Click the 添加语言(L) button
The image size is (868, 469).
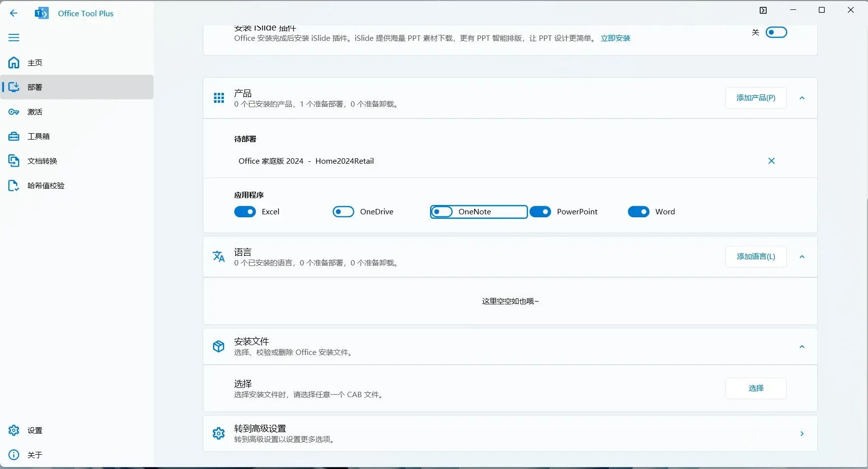pos(756,257)
